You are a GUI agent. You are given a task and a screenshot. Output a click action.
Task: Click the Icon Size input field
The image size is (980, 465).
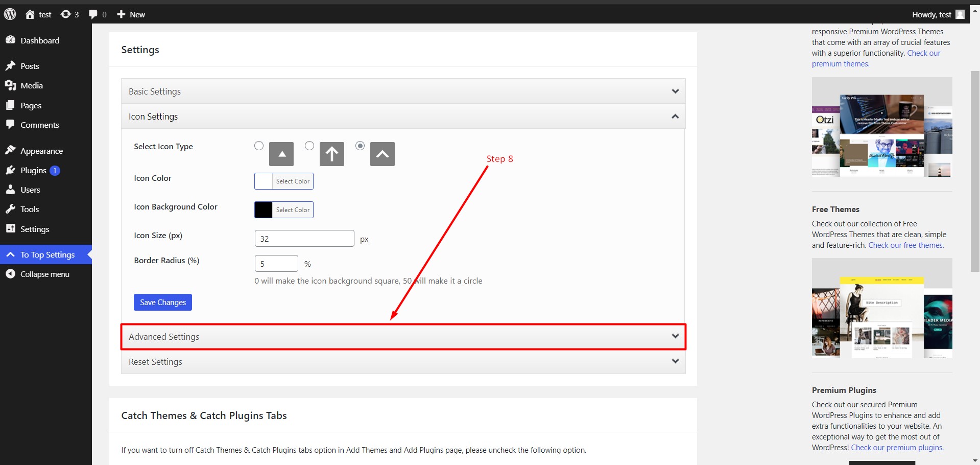(x=304, y=239)
